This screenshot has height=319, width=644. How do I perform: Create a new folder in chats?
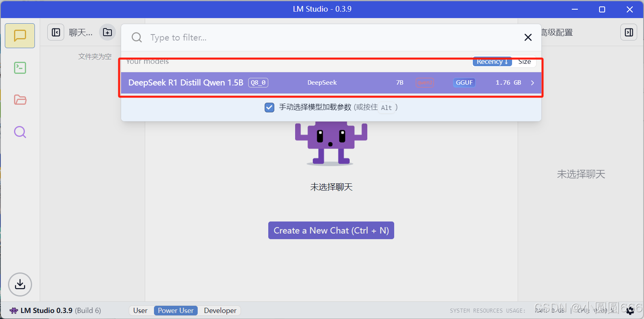107,33
